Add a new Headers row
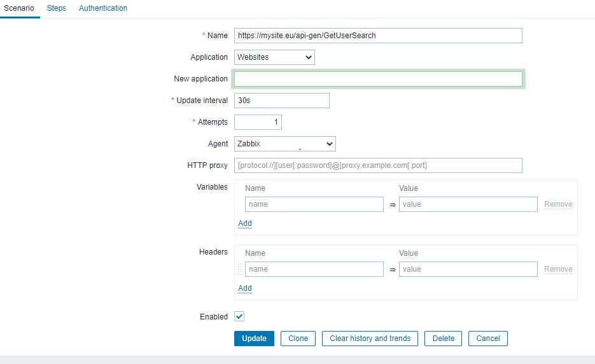Screen dimensions: 595x364 coord(245,288)
